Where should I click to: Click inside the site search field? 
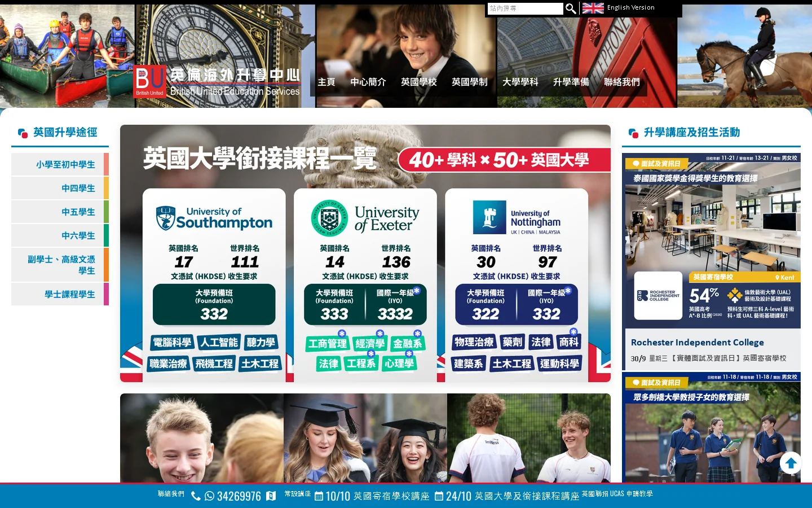point(525,8)
